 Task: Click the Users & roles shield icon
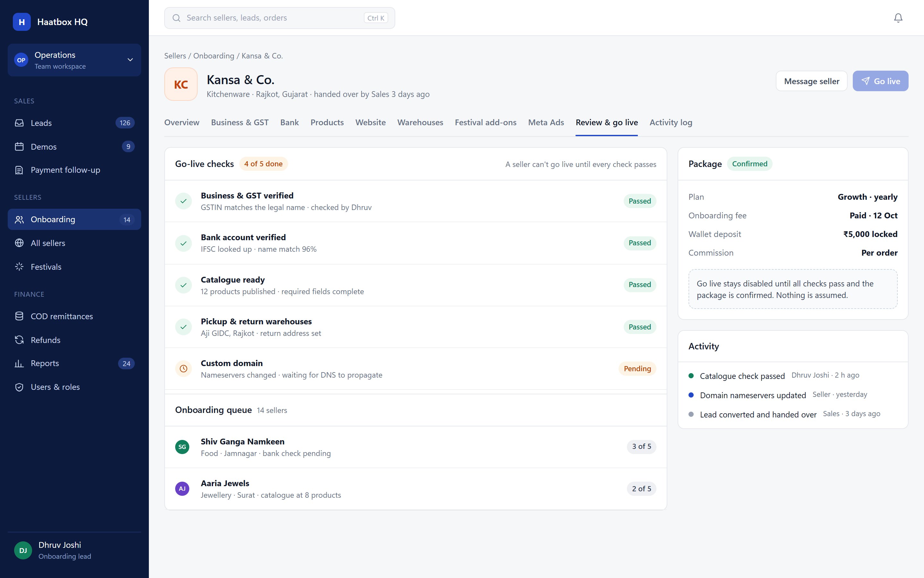click(19, 387)
